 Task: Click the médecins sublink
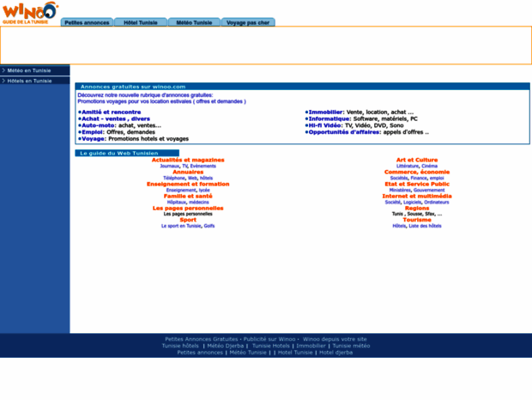coord(199,203)
